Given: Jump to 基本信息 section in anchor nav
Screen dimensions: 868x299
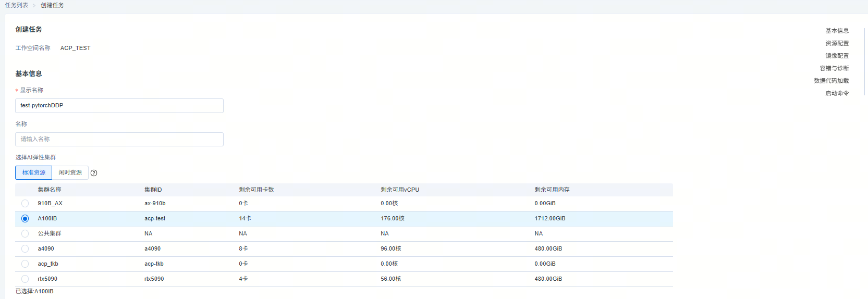Looking at the screenshot, I should click(837, 31).
